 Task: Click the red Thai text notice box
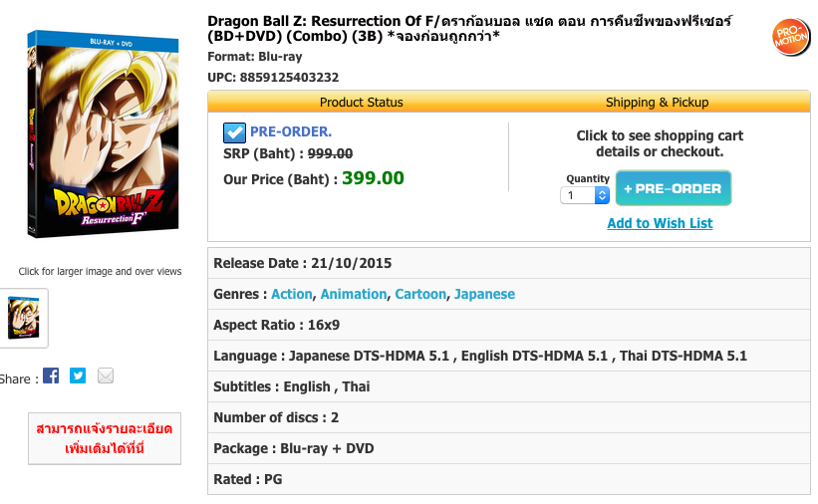coord(105,438)
